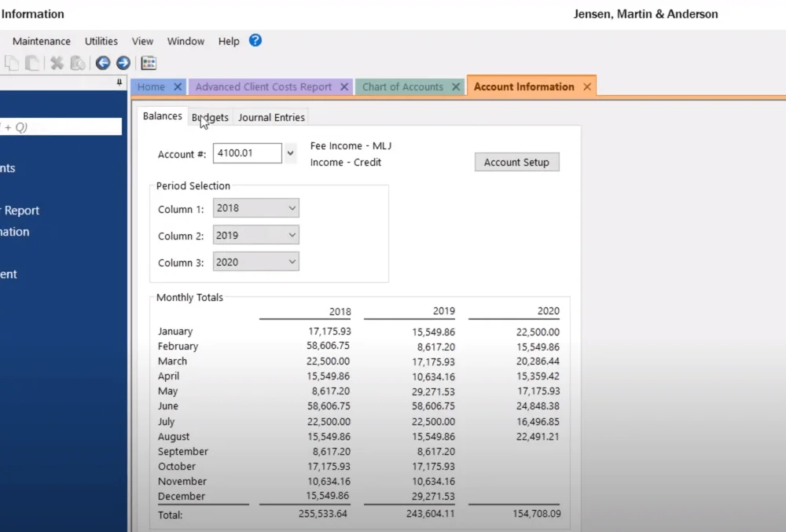This screenshot has width=786, height=532.
Task: Click the grayed-out delete X toolbar icon
Action: tap(57, 63)
